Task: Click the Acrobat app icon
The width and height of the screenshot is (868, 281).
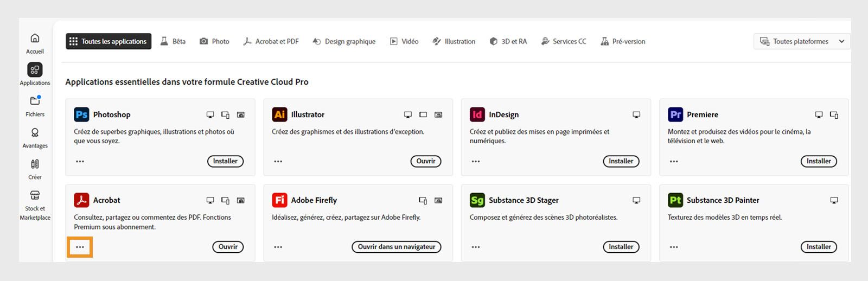Action: pyautogui.click(x=81, y=200)
